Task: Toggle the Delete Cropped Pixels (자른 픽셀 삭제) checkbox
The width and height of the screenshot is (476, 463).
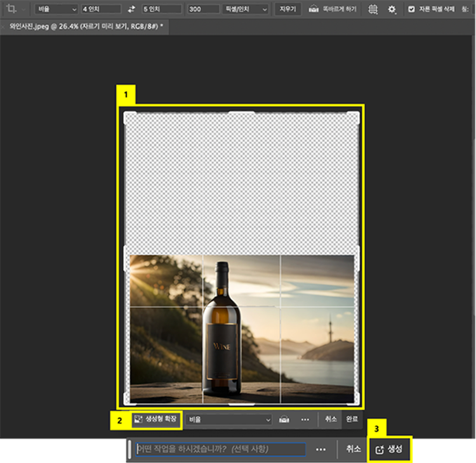Action: [x=411, y=10]
